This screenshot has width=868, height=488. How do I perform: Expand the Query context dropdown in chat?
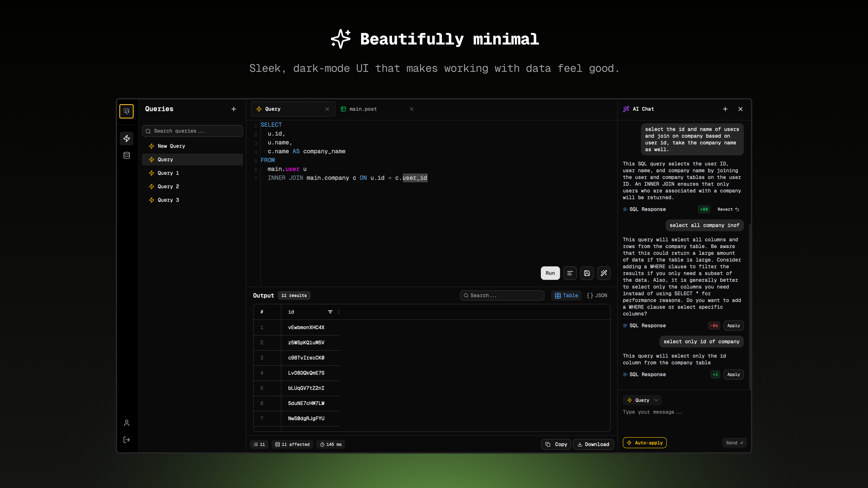(x=642, y=400)
